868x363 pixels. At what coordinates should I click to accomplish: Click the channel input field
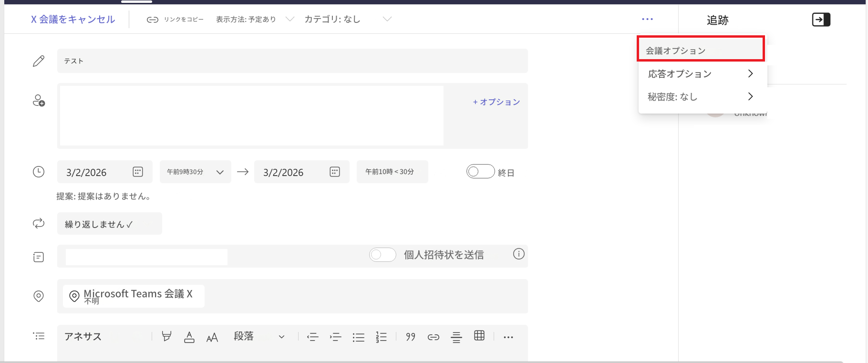point(146,257)
